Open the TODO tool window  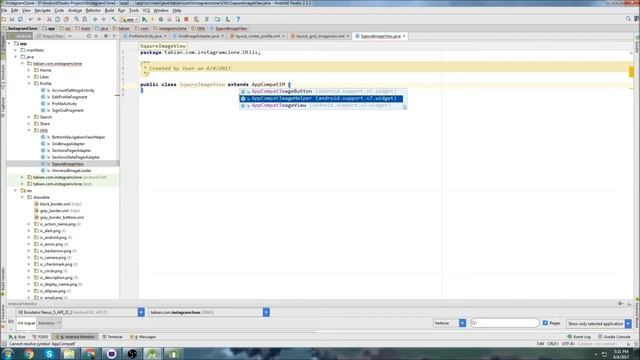coord(40,337)
